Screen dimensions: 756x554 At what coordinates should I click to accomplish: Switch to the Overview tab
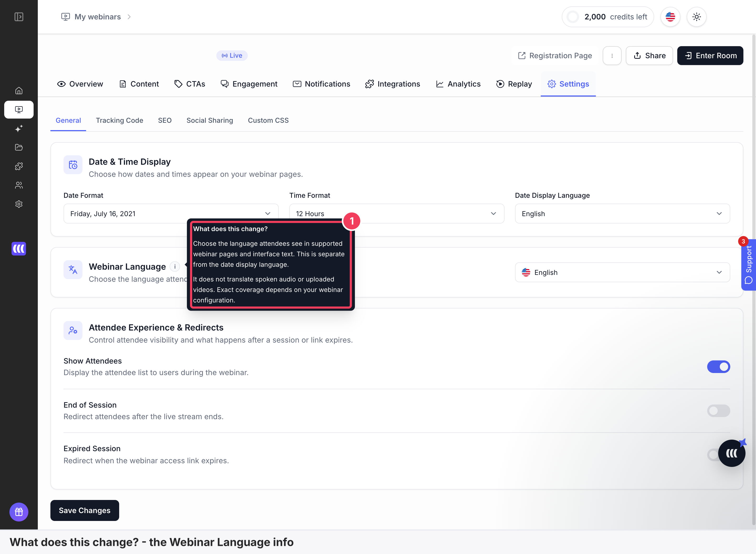coord(80,84)
